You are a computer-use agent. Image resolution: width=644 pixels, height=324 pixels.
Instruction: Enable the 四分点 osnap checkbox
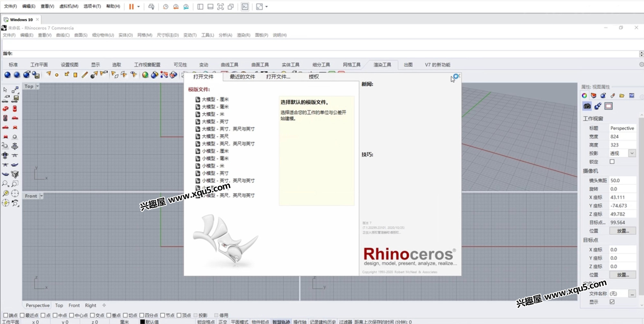142,315
